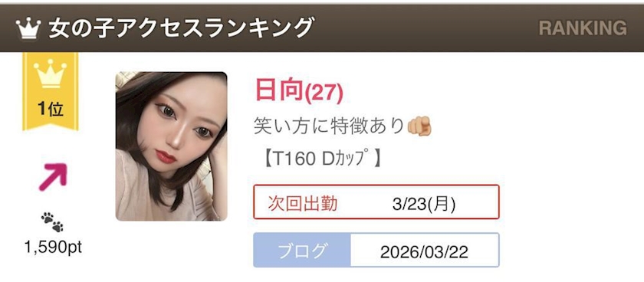Image resolution: width=644 pixels, height=282 pixels.
Task: Click the 2026/03/22 blog date
Action: pyautogui.click(x=424, y=251)
